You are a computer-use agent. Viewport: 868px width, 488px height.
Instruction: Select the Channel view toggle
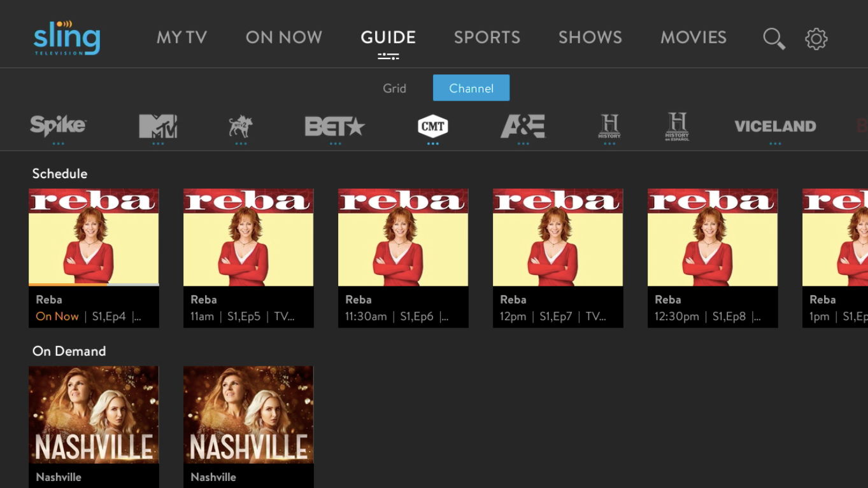coord(471,88)
